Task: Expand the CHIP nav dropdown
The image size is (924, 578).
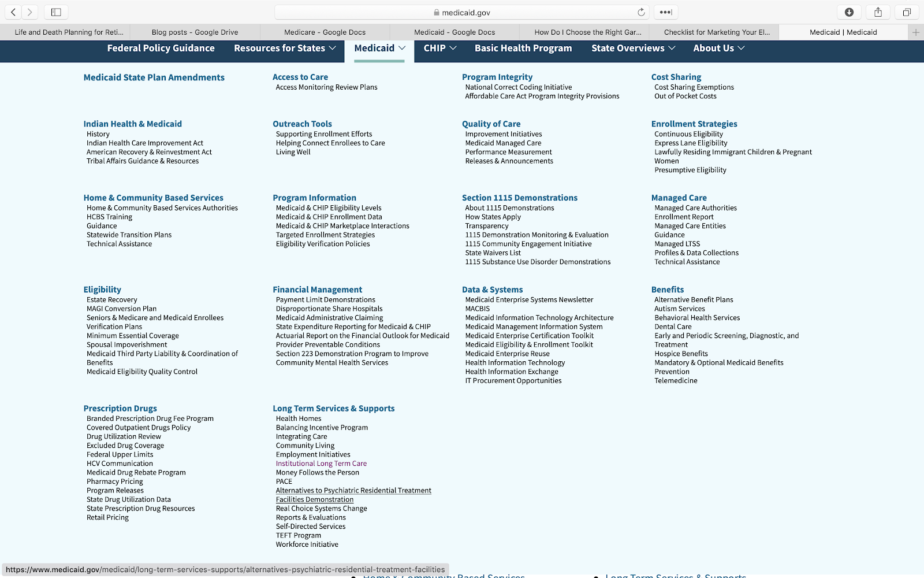Action: point(440,49)
